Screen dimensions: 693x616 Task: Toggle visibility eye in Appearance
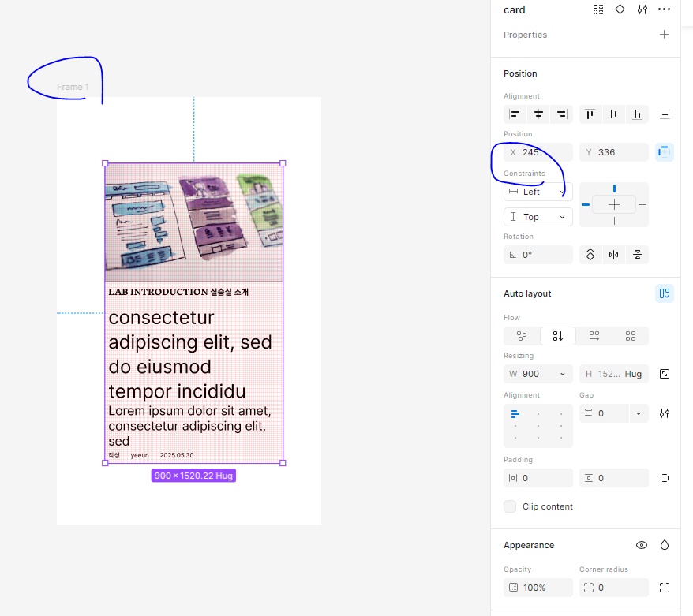(x=641, y=545)
